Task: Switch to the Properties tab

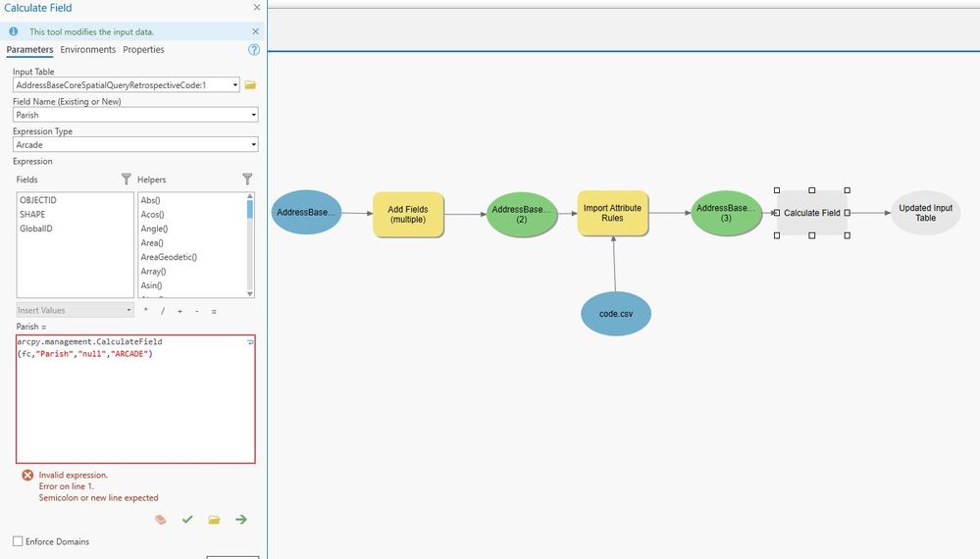Action: point(144,49)
